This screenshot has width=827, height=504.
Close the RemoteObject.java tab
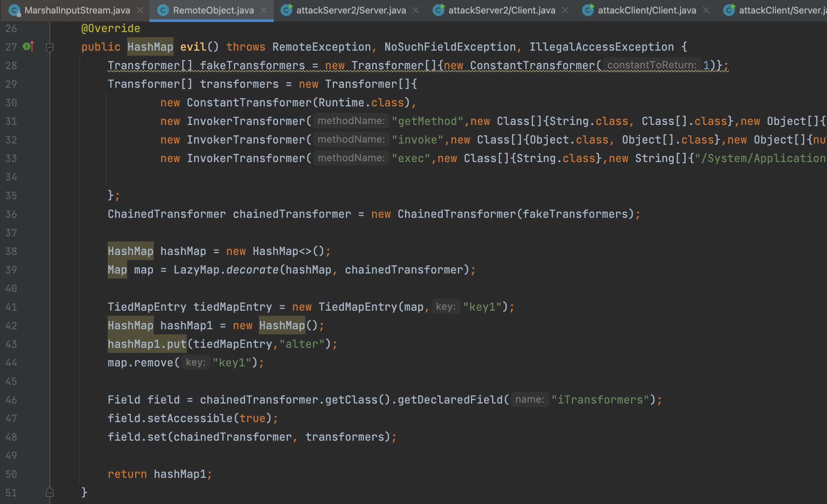point(264,10)
